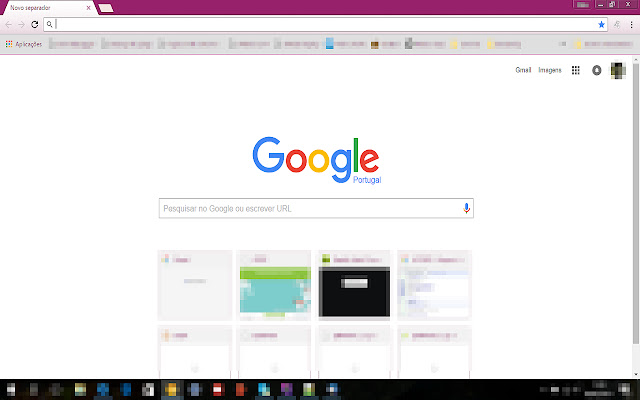The width and height of the screenshot is (640, 400).
Task: Click the extension icon beside the star
Action: tap(617, 24)
